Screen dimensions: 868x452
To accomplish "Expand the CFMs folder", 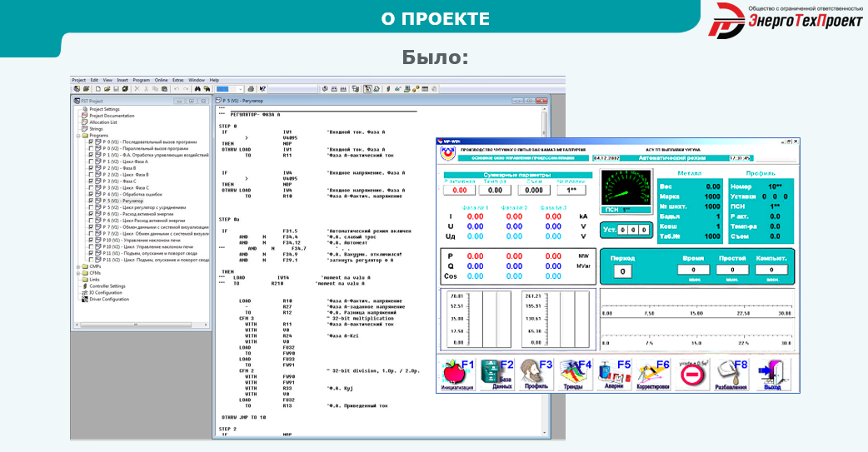I will point(78,273).
